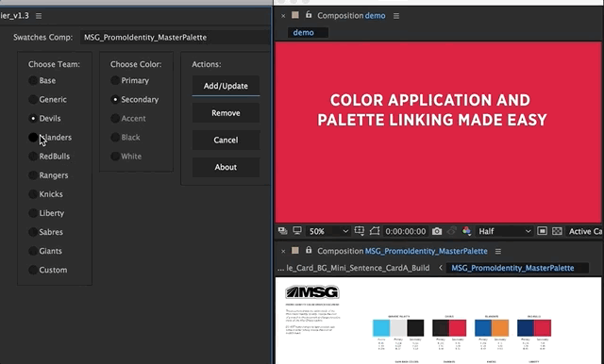Choose the Primary color radio button
604x364 pixels.
[x=115, y=80]
